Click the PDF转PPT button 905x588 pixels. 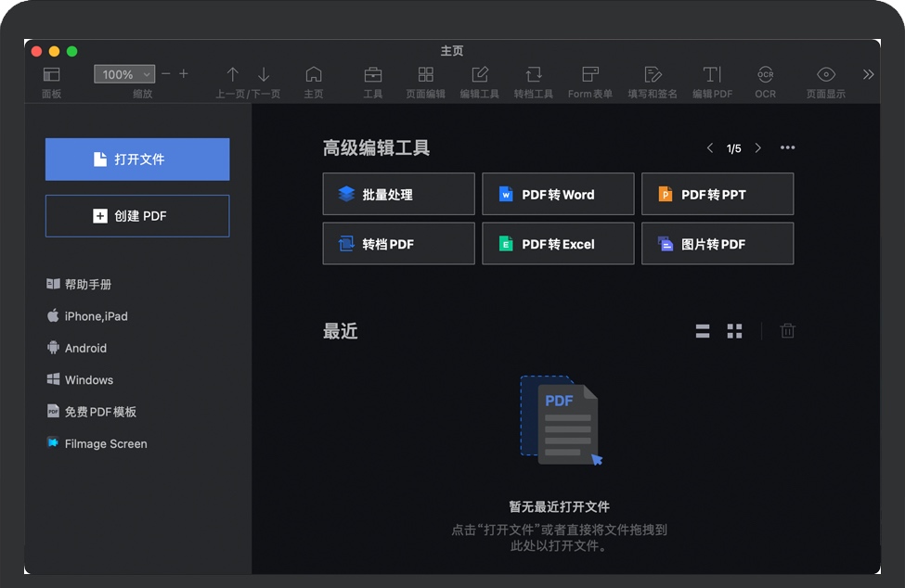[718, 194]
